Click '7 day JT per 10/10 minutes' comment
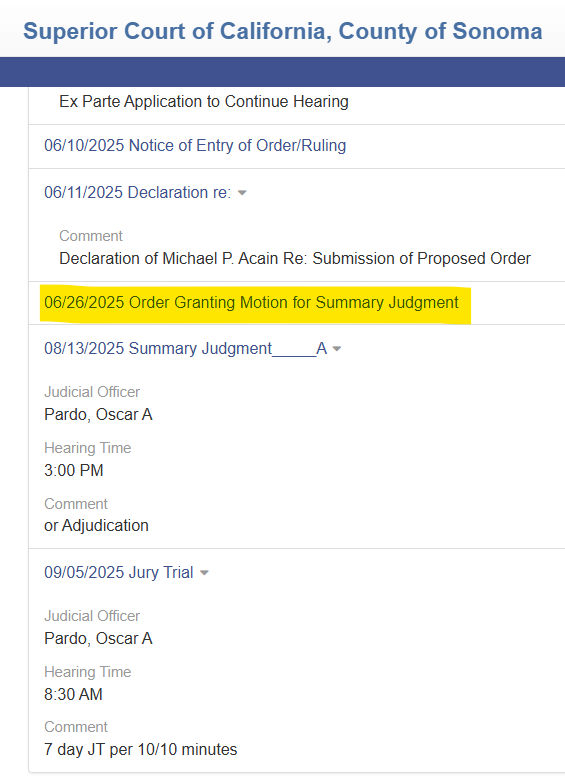This screenshot has height=781, width=565. pos(141,749)
